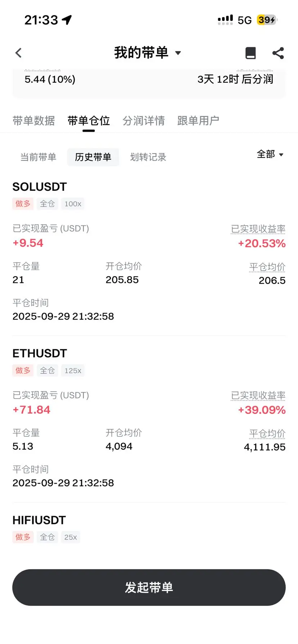This screenshot has height=644, width=298.
Task: Select the 历史带单 sub-tab
Action: (93, 157)
